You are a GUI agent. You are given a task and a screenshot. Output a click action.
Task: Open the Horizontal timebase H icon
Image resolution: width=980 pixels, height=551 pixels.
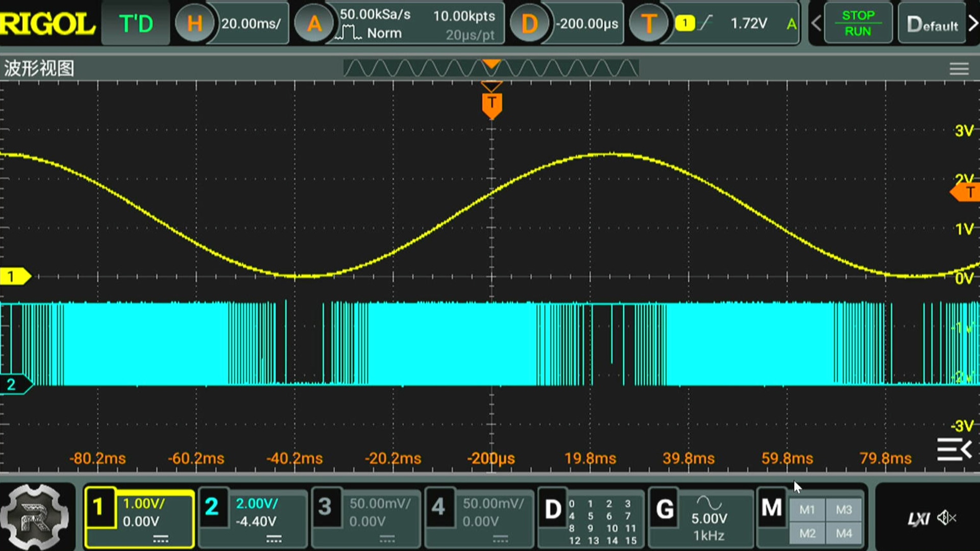pyautogui.click(x=194, y=23)
